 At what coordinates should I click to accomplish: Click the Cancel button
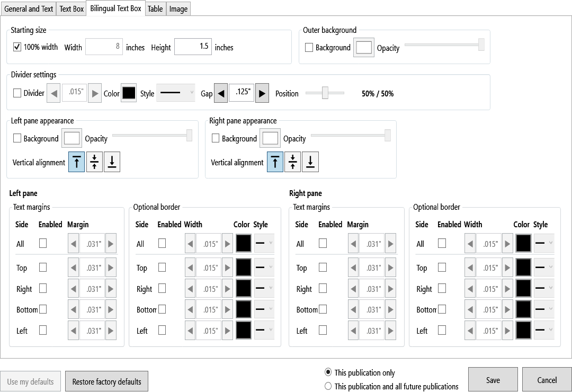[x=547, y=380]
